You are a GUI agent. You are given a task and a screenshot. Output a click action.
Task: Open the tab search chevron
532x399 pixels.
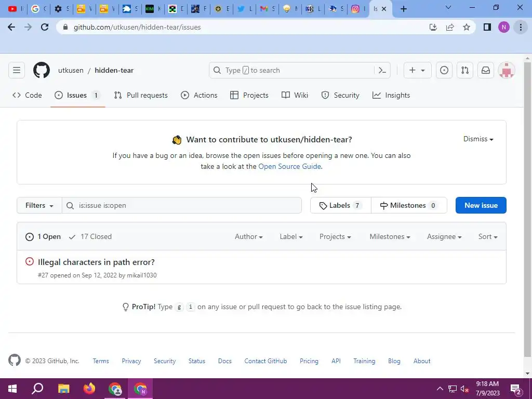click(x=448, y=7)
